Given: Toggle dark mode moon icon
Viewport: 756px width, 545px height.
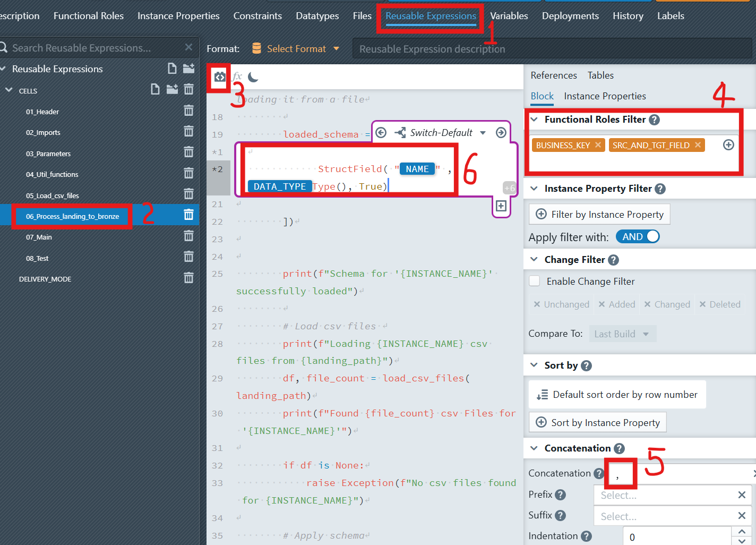Looking at the screenshot, I should coord(253,78).
